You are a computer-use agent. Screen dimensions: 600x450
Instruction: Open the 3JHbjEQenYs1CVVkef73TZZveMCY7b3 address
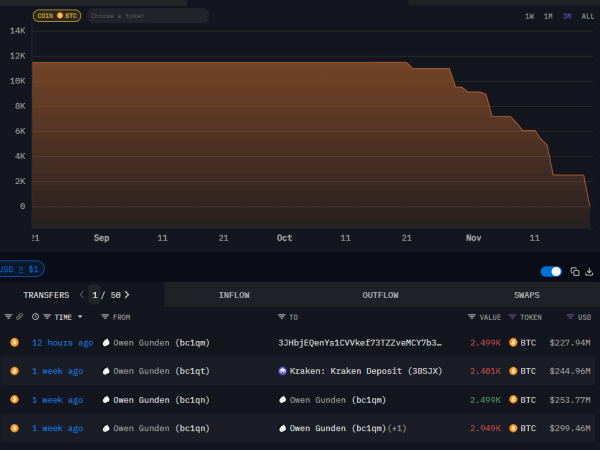tap(360, 343)
